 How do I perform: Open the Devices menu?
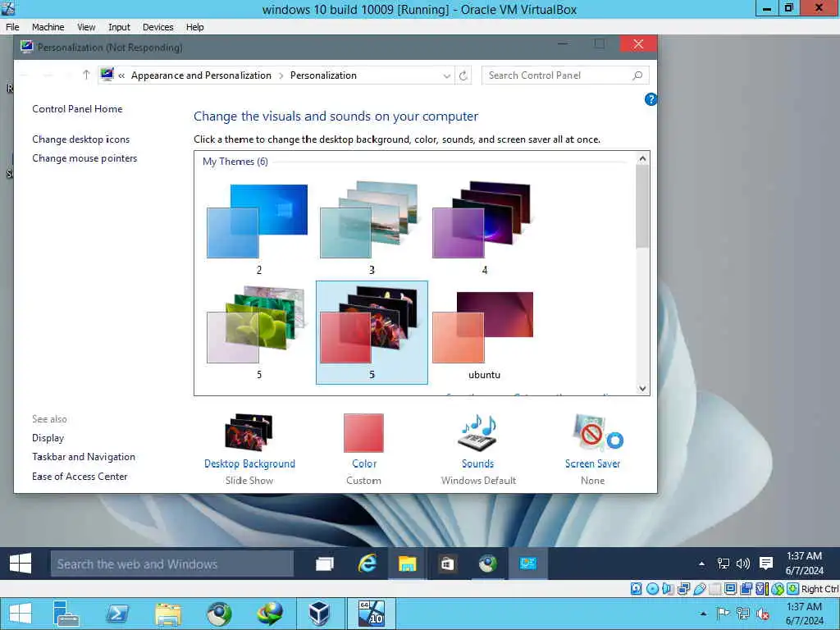pos(158,27)
